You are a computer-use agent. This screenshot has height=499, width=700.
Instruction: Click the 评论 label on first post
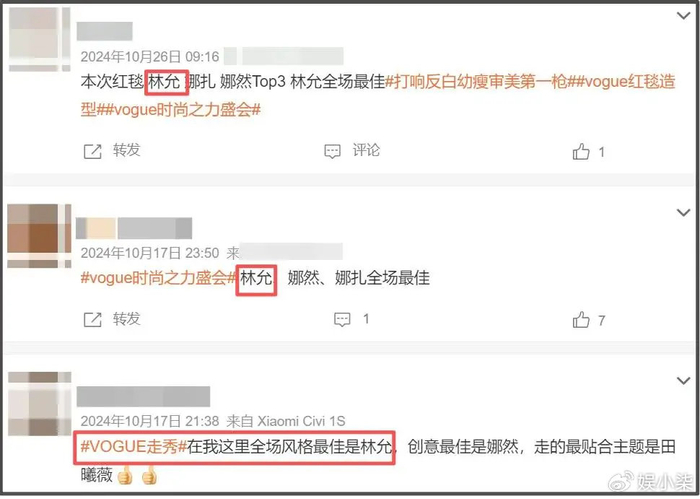tap(366, 150)
